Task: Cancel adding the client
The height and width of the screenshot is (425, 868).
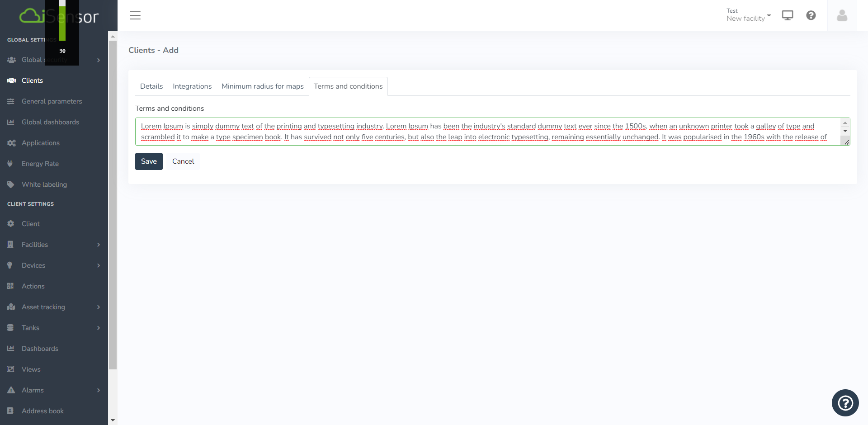Action: (183, 161)
